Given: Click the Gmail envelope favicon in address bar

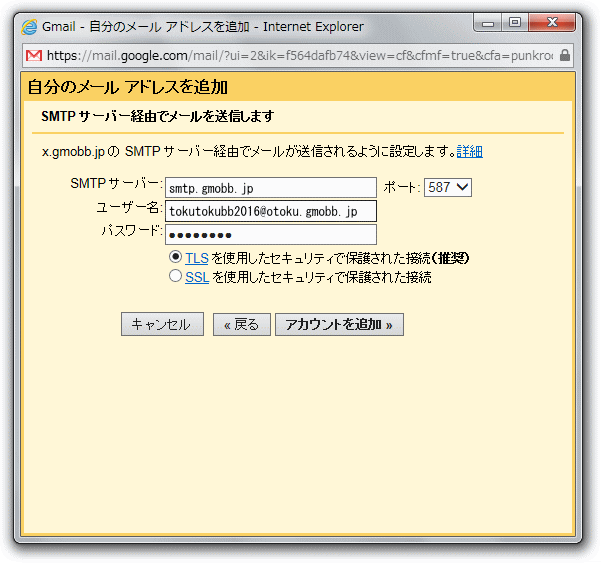Looking at the screenshot, I should point(34,56).
